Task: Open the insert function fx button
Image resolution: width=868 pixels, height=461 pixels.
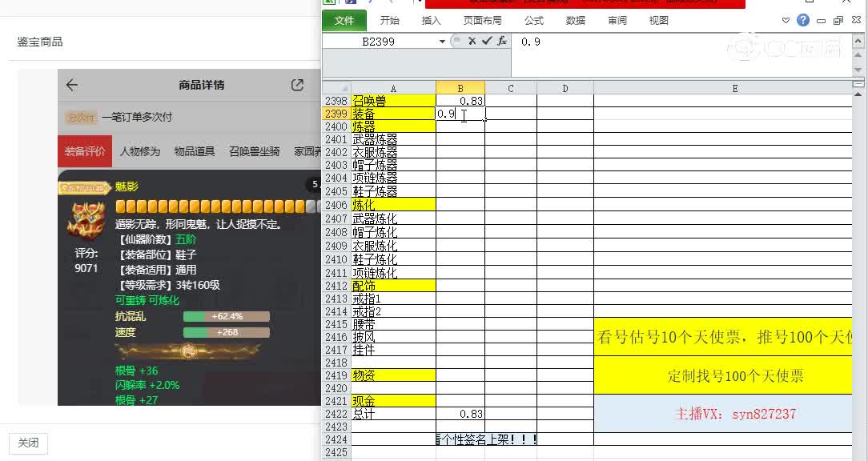Action: tap(501, 41)
